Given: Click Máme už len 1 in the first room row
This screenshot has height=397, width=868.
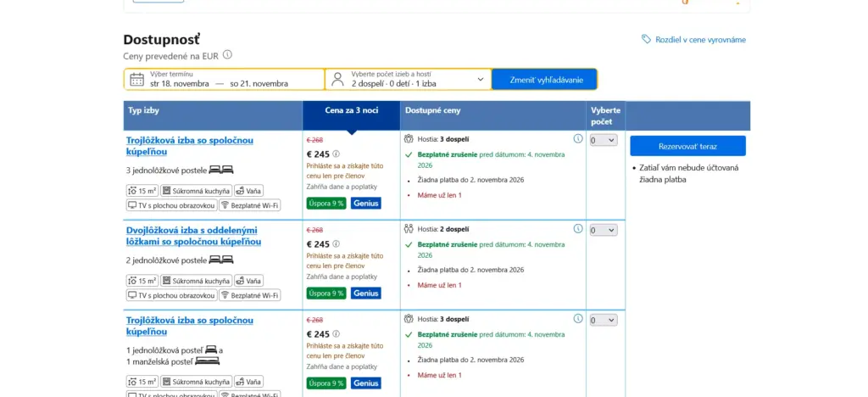Looking at the screenshot, I should point(440,195).
